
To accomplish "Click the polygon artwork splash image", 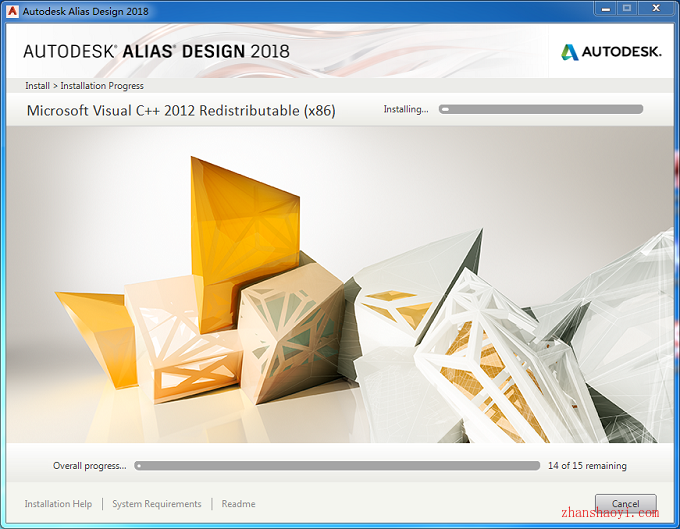I will [x=340, y=284].
